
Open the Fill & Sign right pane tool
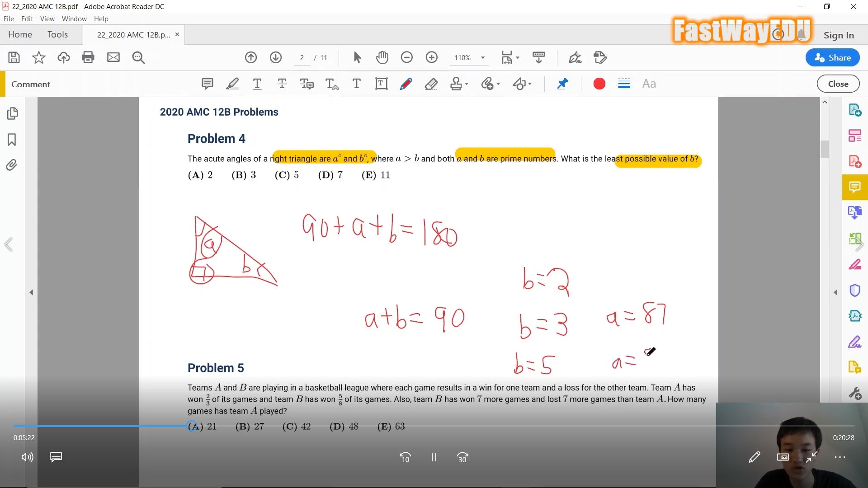(x=854, y=342)
